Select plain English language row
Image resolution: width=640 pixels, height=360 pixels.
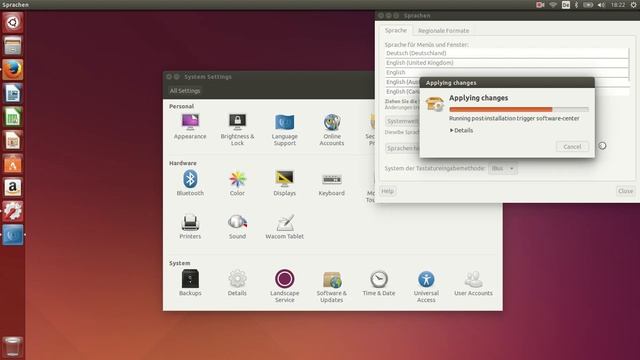click(x=507, y=72)
